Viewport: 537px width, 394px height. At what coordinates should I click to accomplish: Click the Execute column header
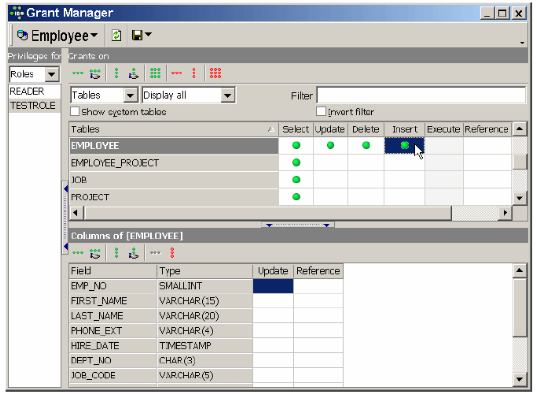coord(444,129)
